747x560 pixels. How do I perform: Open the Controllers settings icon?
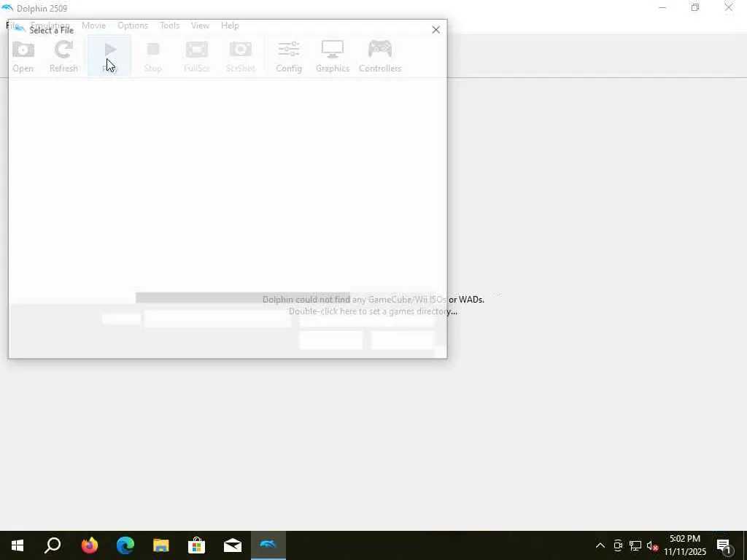click(380, 56)
